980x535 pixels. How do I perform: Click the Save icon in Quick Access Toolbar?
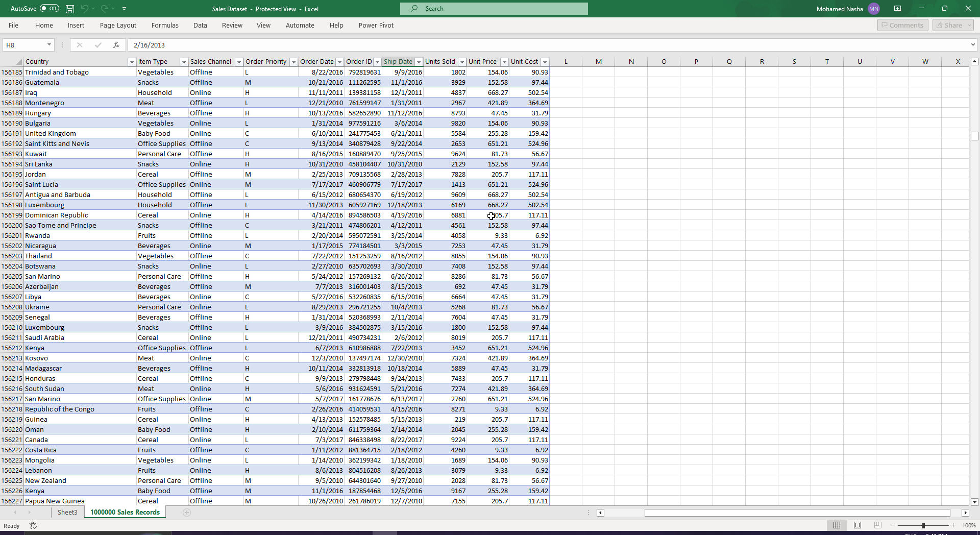click(x=69, y=8)
